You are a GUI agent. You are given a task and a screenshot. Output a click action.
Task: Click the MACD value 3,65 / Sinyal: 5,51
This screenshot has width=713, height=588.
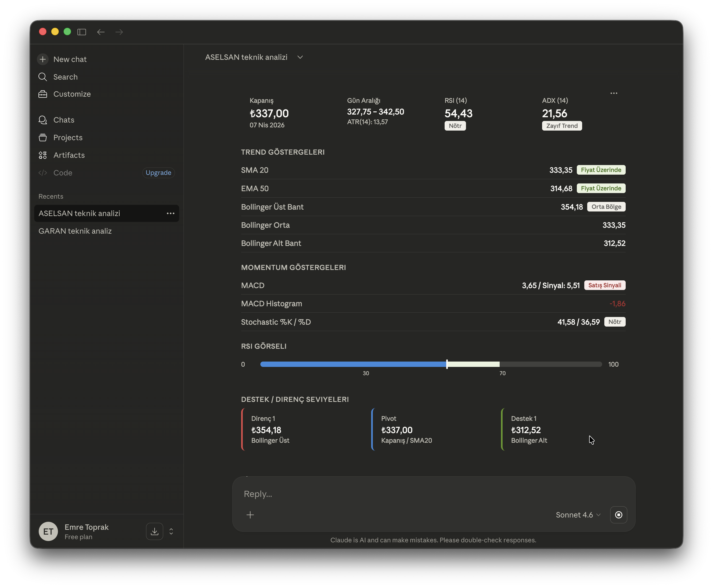[551, 285]
